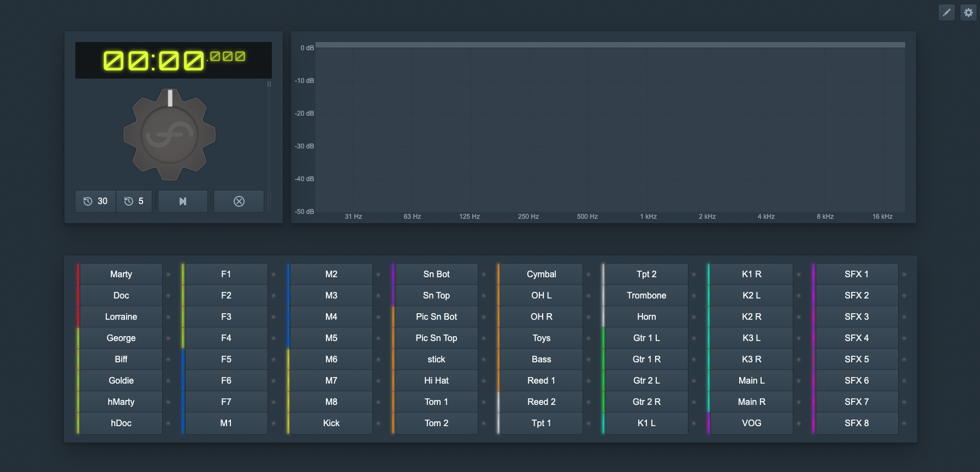
Task: Select the Trombone channel
Action: tap(646, 295)
